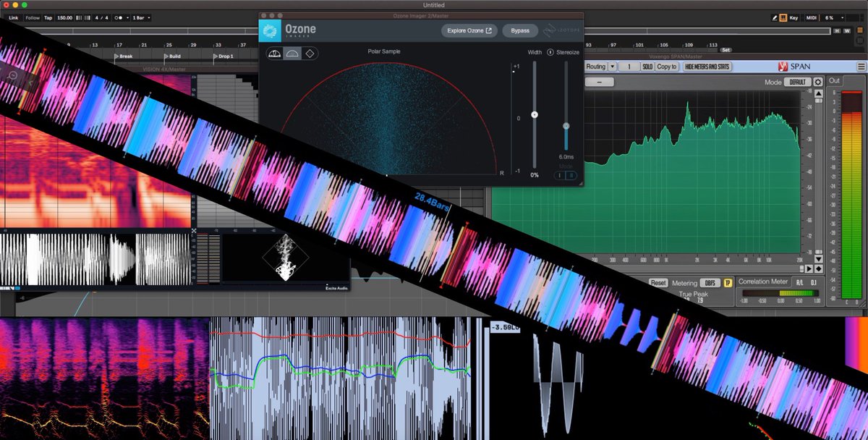Open the 6 % CPU load dropdown
868x440 pixels.
tap(834, 17)
